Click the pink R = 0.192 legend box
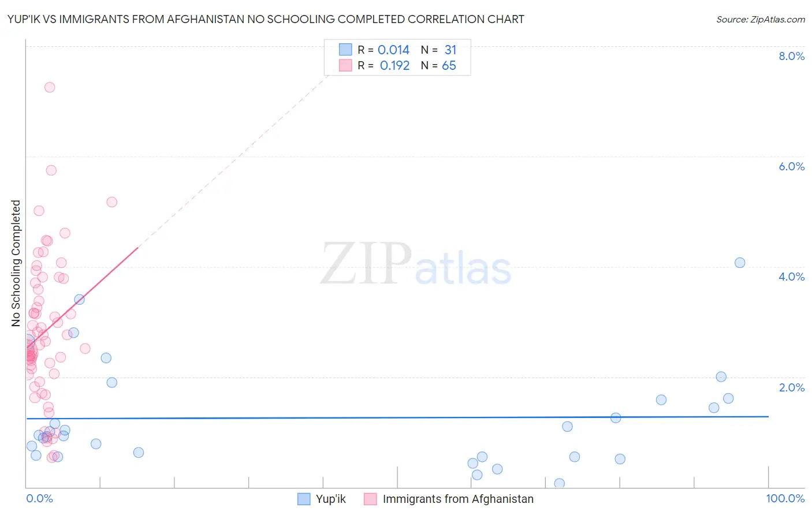This screenshot has height=515, width=812. pyautogui.click(x=345, y=65)
